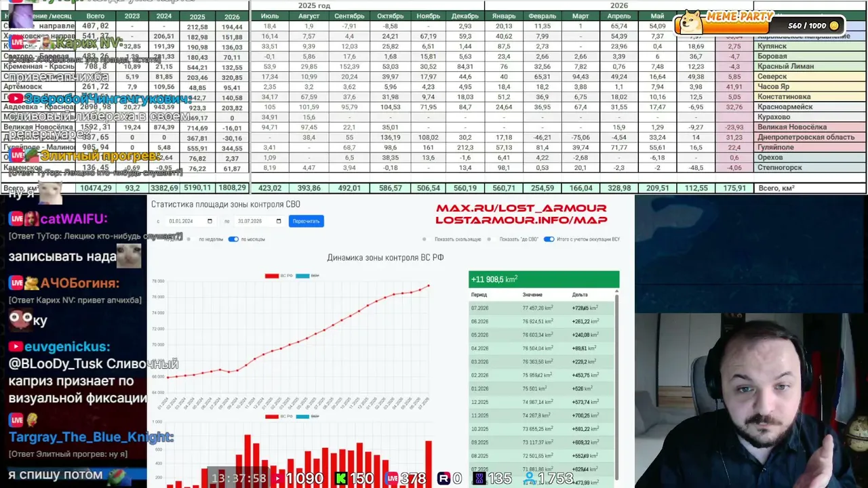Click the blue Пересчитать button
Viewport: 868px width, 488px height.
click(307, 221)
